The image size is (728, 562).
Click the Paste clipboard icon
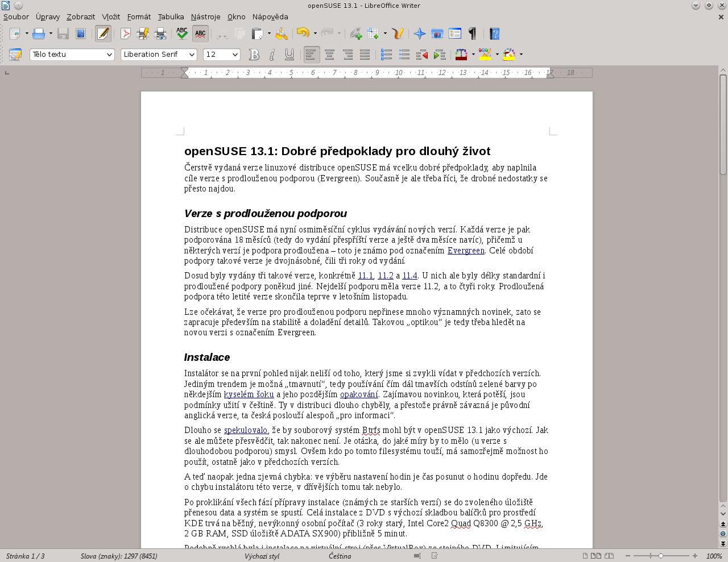pyautogui.click(x=257, y=34)
